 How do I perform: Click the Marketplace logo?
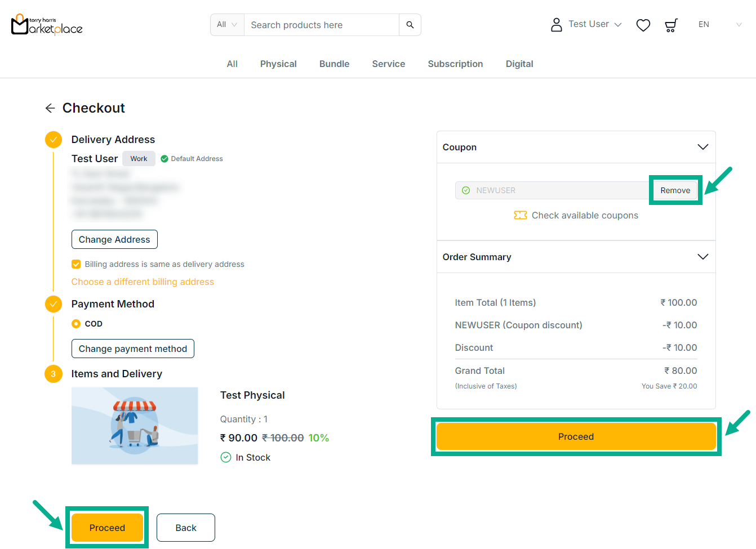[47, 25]
